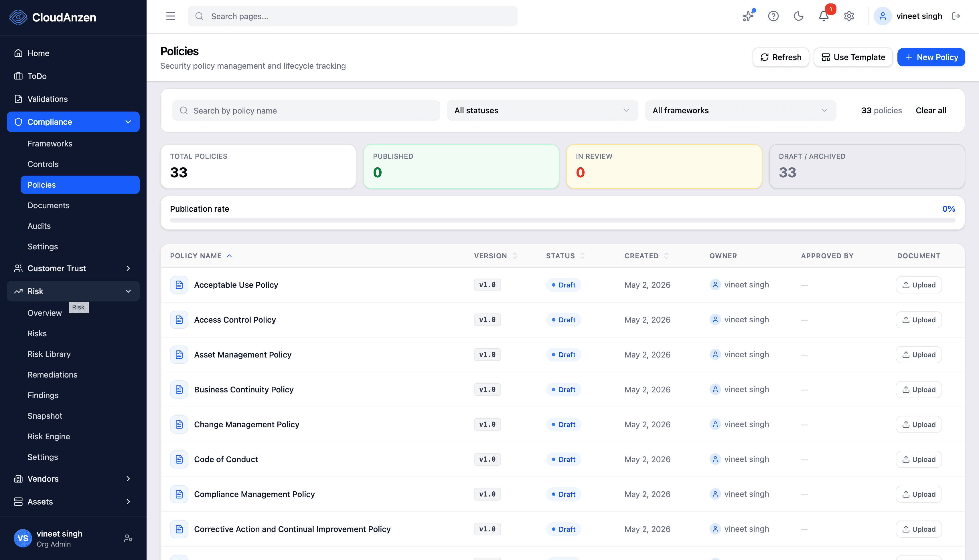Click Search by policy name field
This screenshot has width=979, height=560.
306,111
